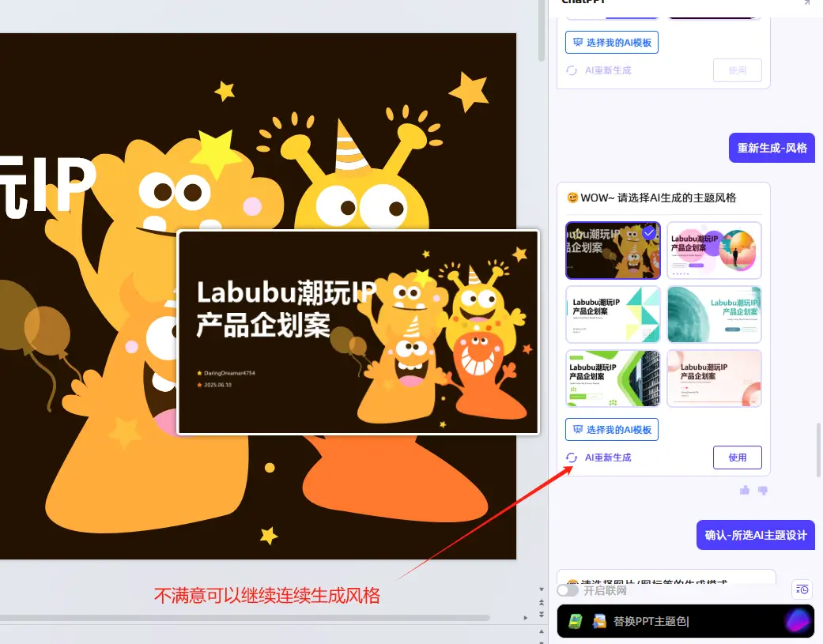
Task: Click the 确认-所选AI主题设计 message bubble
Action: (755, 535)
